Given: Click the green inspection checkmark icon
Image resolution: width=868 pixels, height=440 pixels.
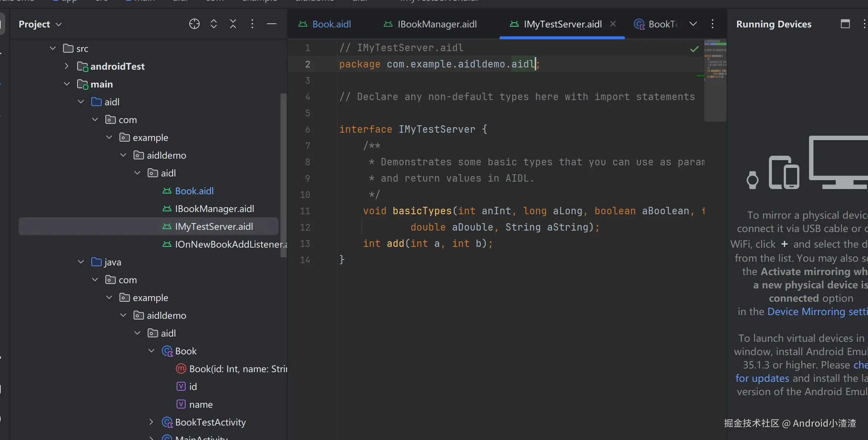Looking at the screenshot, I should point(694,49).
